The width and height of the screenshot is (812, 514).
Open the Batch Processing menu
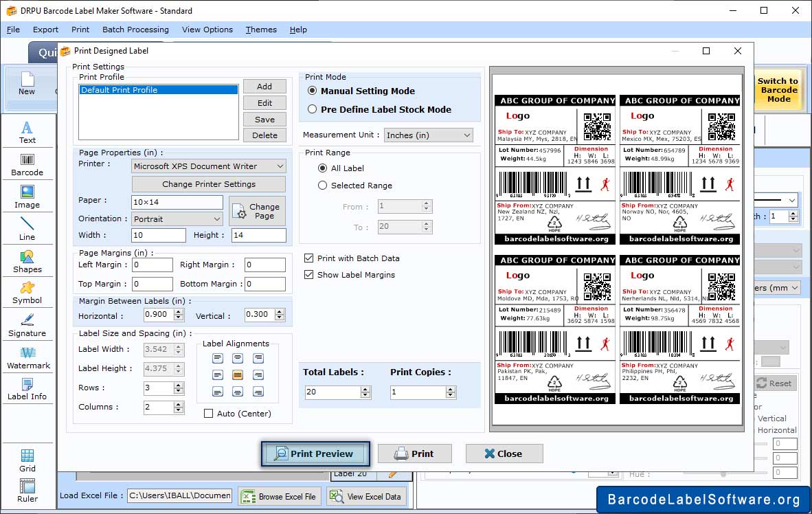point(136,30)
